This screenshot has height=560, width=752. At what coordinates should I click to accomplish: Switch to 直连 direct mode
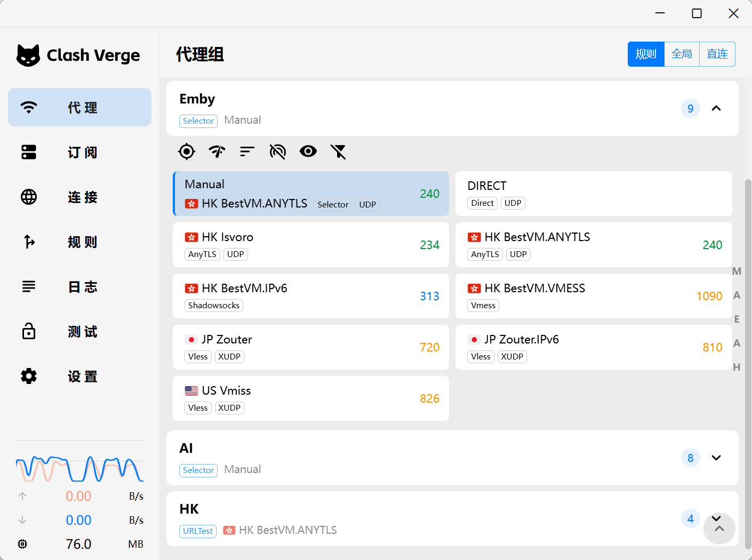[717, 54]
